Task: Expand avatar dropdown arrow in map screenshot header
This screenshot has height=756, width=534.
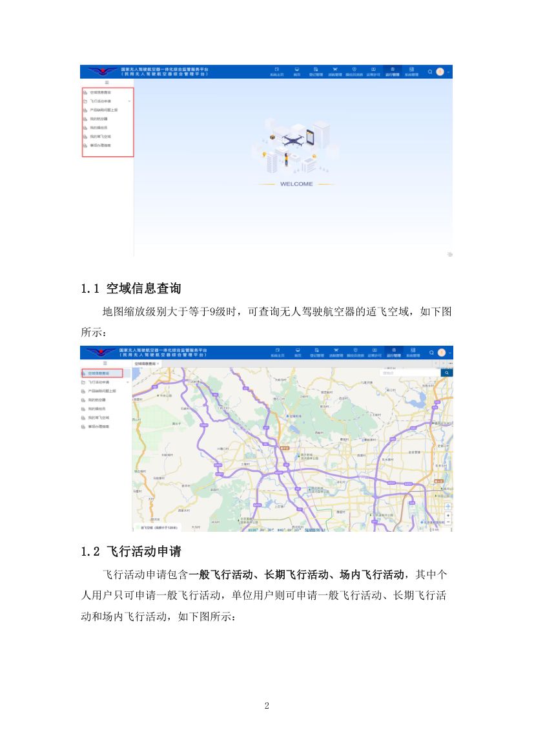Action: point(449,352)
